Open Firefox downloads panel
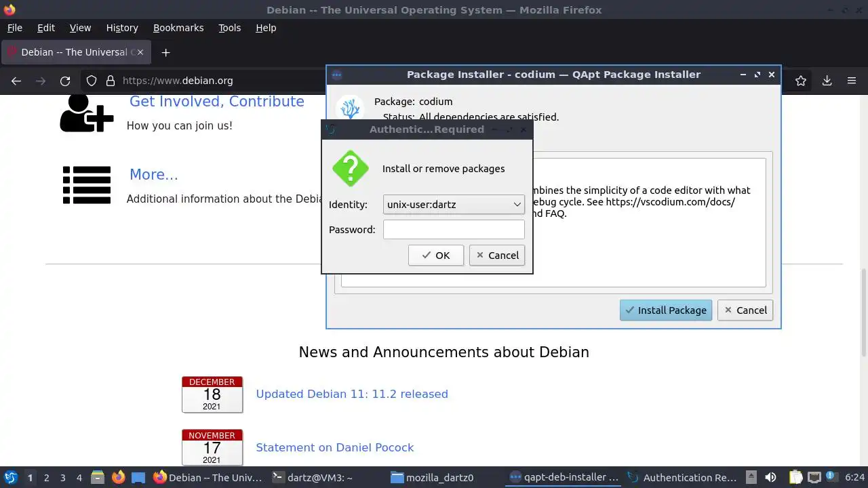 827,81
